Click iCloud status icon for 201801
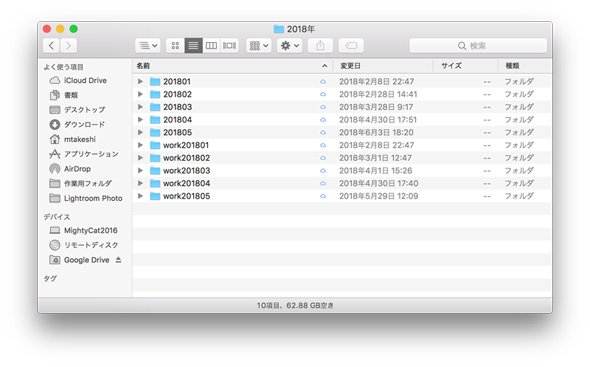Screen dimensions: 590x367 click(323, 82)
